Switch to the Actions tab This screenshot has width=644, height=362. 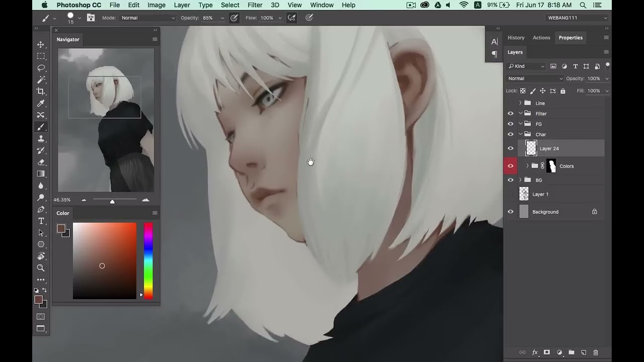(541, 38)
